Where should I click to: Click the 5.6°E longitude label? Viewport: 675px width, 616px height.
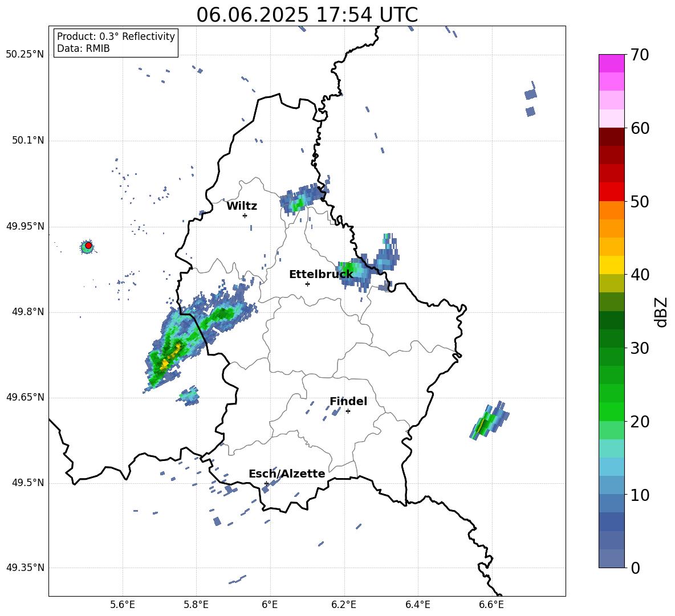123,605
